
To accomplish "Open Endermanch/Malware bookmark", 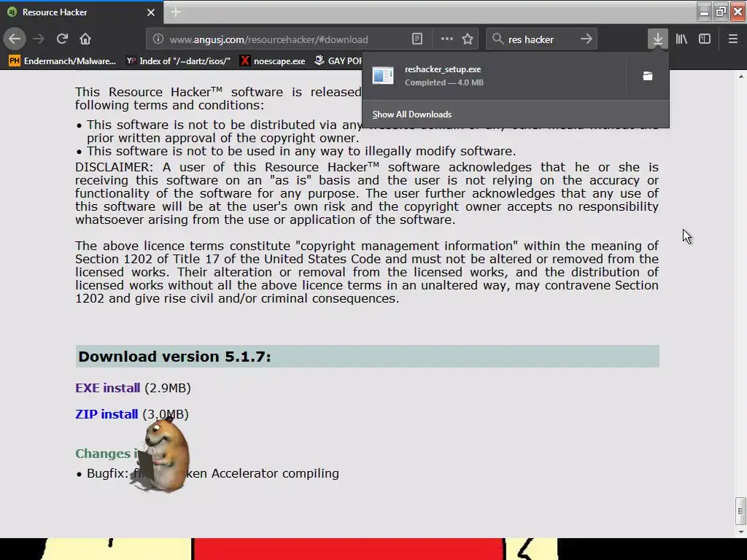I will click(63, 61).
